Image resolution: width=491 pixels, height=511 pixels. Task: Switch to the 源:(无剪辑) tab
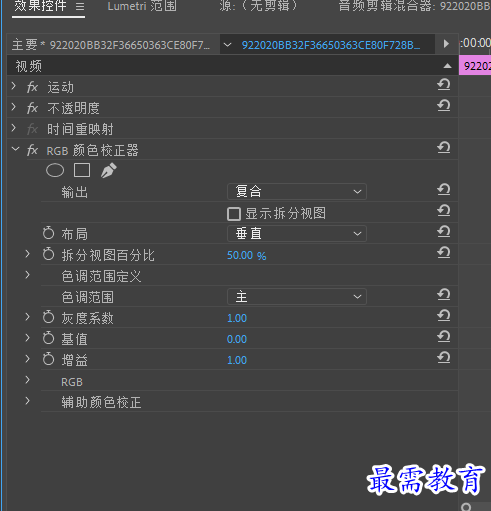point(259,6)
